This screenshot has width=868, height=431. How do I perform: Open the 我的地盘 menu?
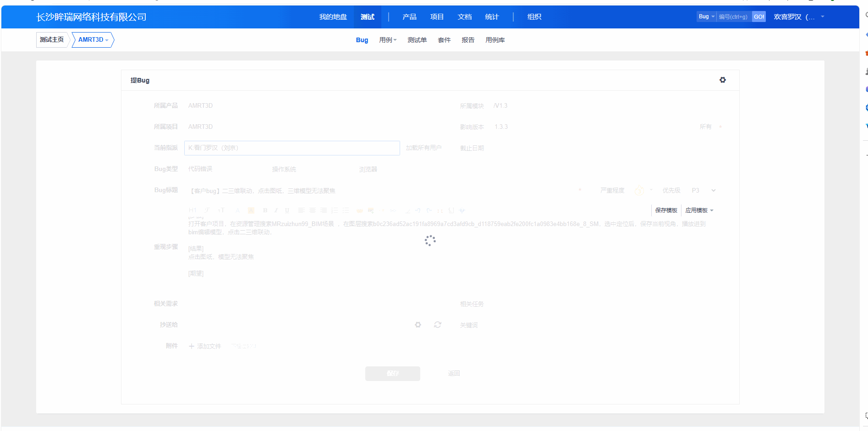coord(333,17)
